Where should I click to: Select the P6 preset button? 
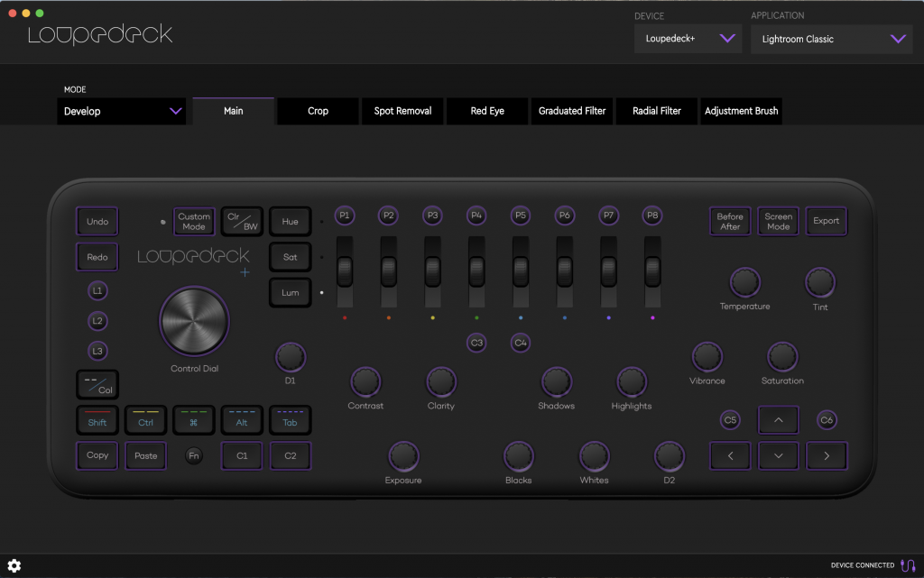565,216
